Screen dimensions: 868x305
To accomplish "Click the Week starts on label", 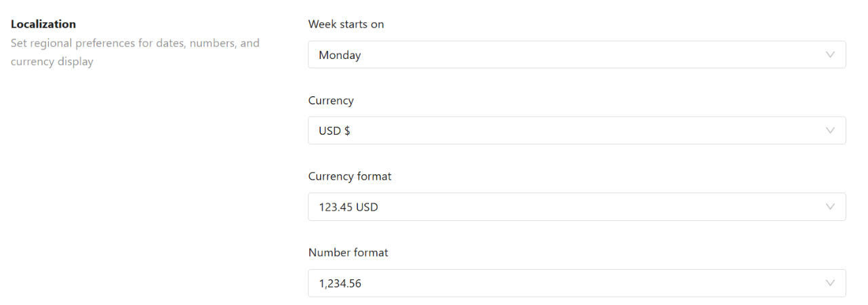I will click(x=346, y=24).
